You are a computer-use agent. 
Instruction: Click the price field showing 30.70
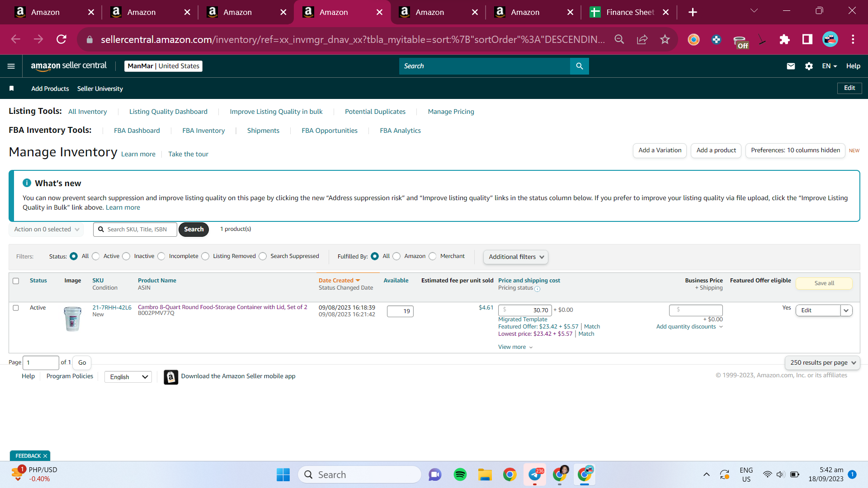[525, 310]
